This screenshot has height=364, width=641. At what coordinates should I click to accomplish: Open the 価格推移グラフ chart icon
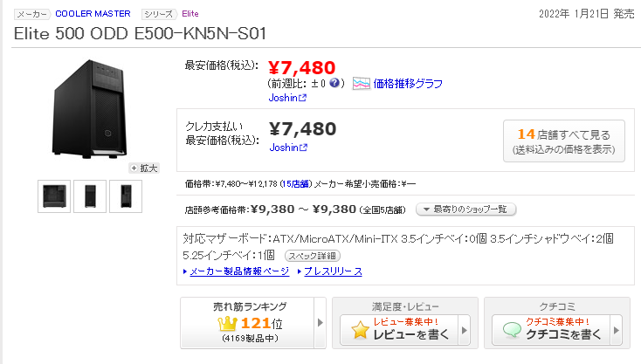pyautogui.click(x=362, y=84)
